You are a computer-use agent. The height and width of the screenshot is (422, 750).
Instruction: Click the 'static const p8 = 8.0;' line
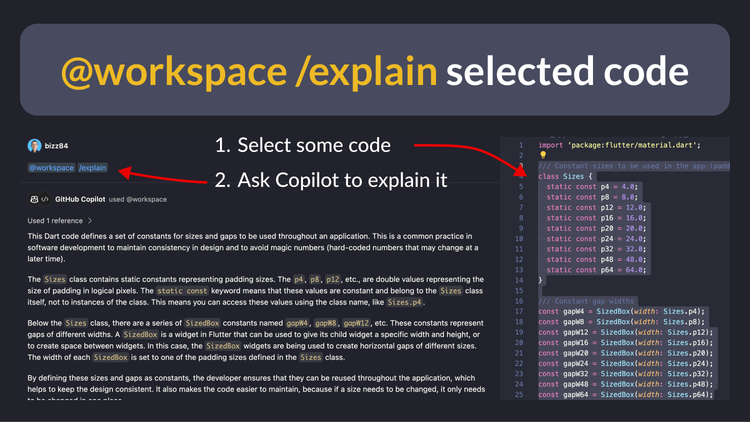[592, 197]
